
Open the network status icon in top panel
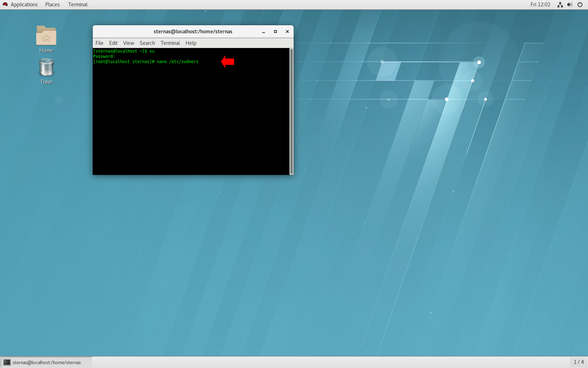pyautogui.click(x=560, y=5)
